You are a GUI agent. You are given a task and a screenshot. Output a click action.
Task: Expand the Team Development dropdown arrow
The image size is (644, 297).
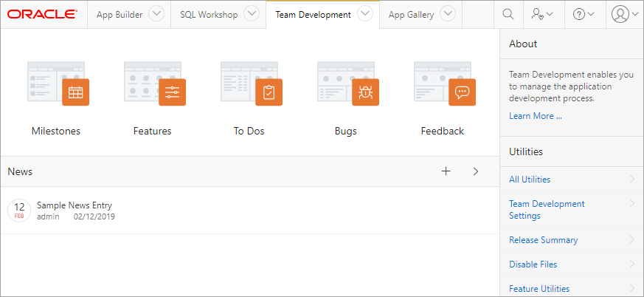364,14
